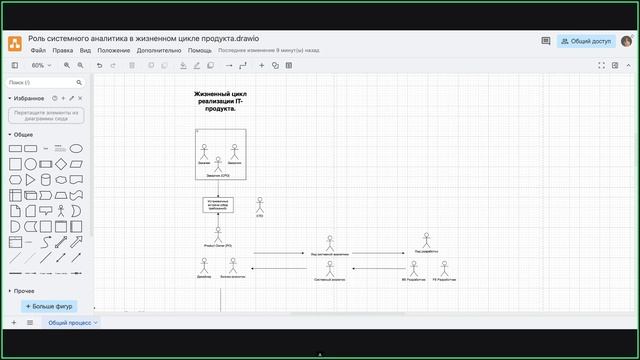Toggle fullscreen mode icon

pyautogui.click(x=601, y=65)
